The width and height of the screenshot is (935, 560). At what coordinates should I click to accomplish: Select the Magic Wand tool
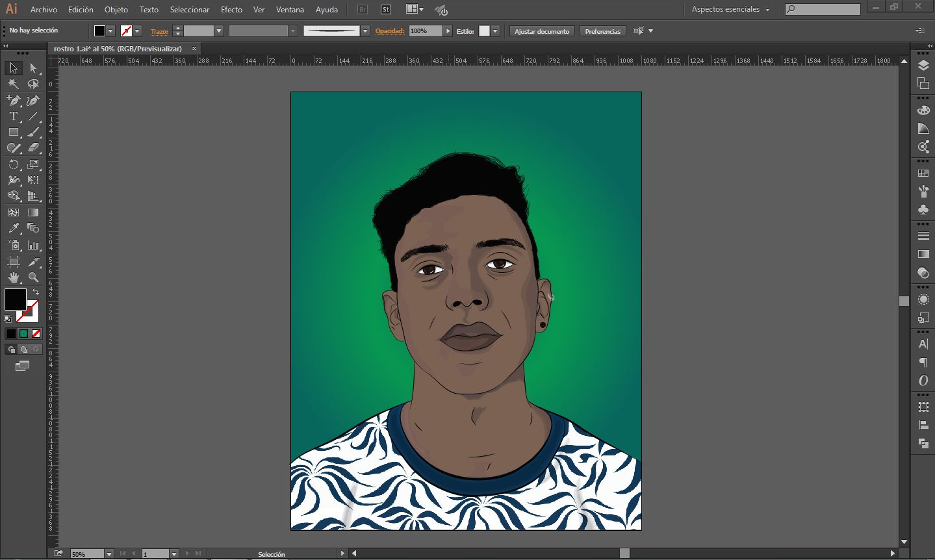13,84
